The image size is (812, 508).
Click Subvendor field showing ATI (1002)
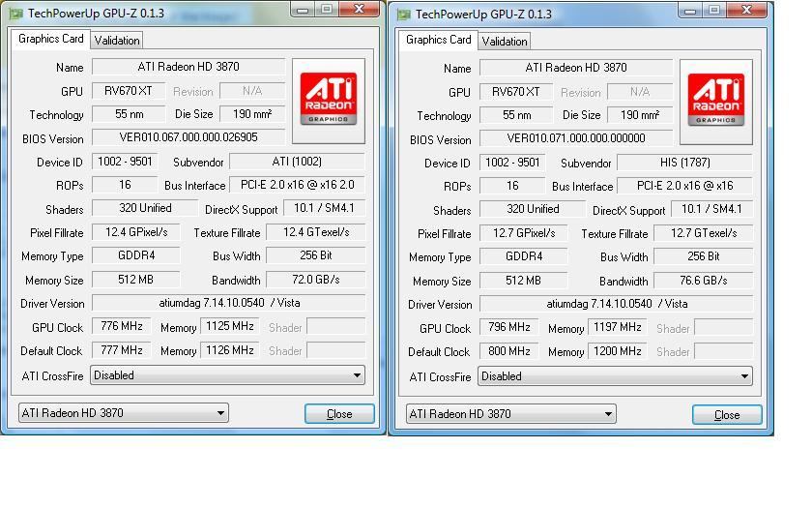[x=297, y=162]
